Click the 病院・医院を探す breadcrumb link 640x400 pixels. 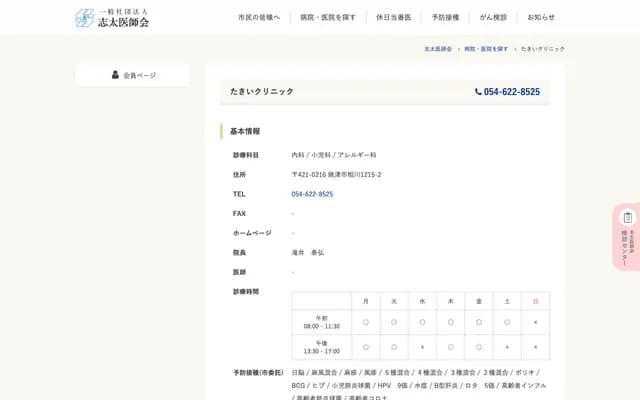(x=486, y=49)
